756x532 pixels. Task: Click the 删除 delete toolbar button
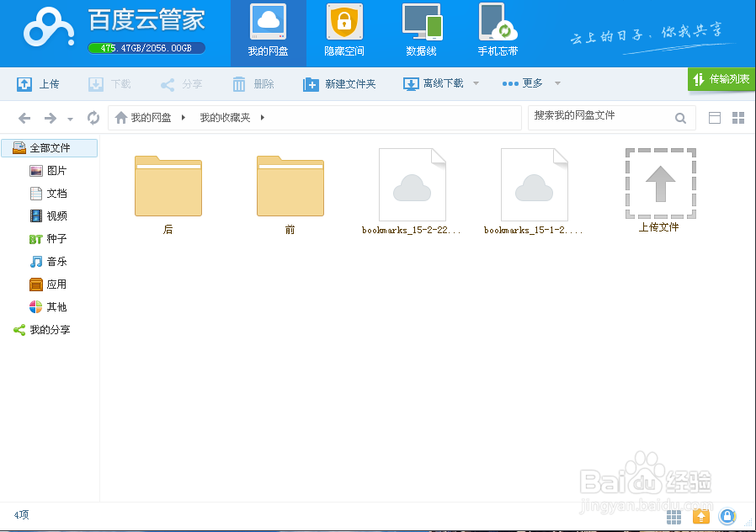pyautogui.click(x=253, y=84)
